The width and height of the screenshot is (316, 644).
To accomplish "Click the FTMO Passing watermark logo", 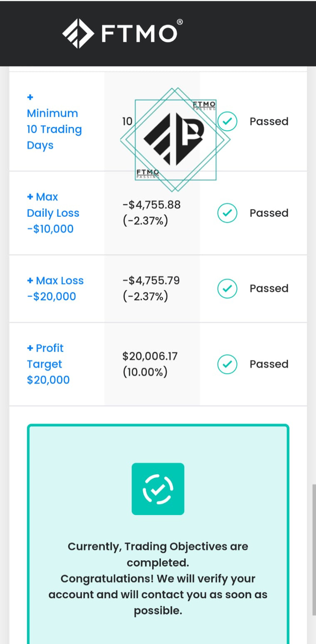I will 175,139.
